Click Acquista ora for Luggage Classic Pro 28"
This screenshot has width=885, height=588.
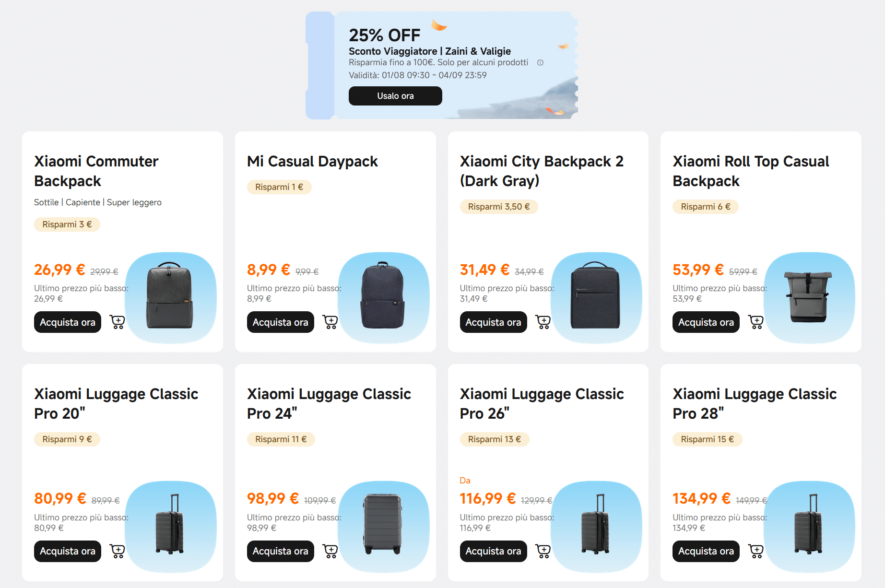(x=706, y=552)
